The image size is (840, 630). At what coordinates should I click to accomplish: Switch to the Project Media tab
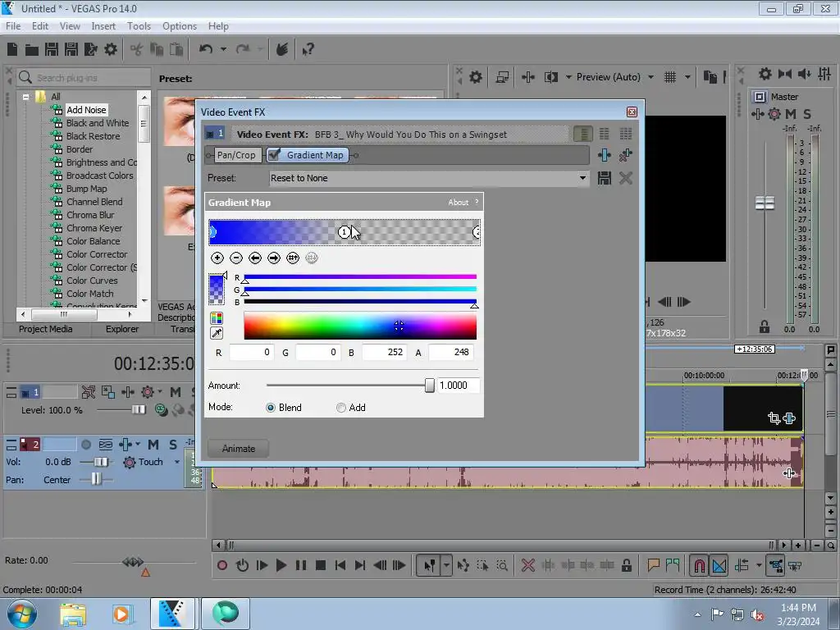coord(46,329)
